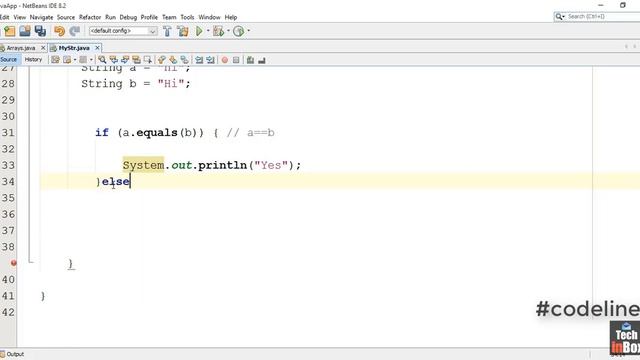640x360 pixels.
Task: Click the Next Bookmark icon
Action: pyautogui.click(x=173, y=60)
